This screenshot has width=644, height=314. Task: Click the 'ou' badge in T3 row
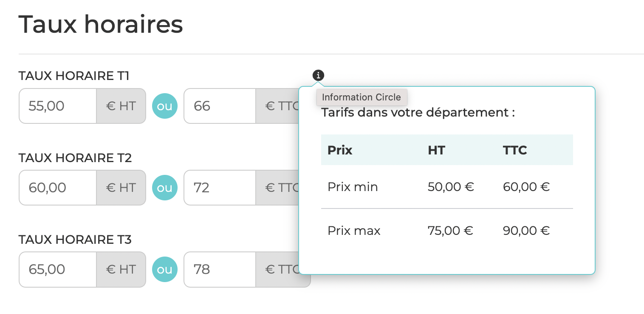tap(165, 269)
